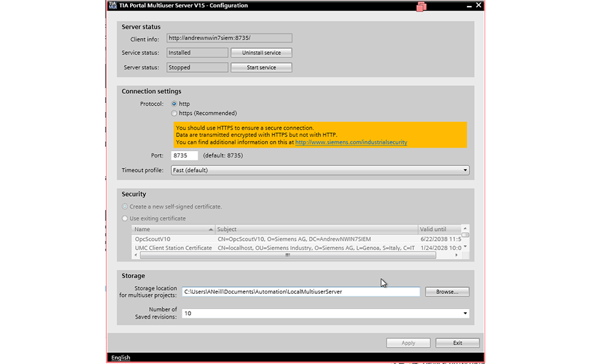Click the TIA Portal app icon in title bar

coord(112,5)
